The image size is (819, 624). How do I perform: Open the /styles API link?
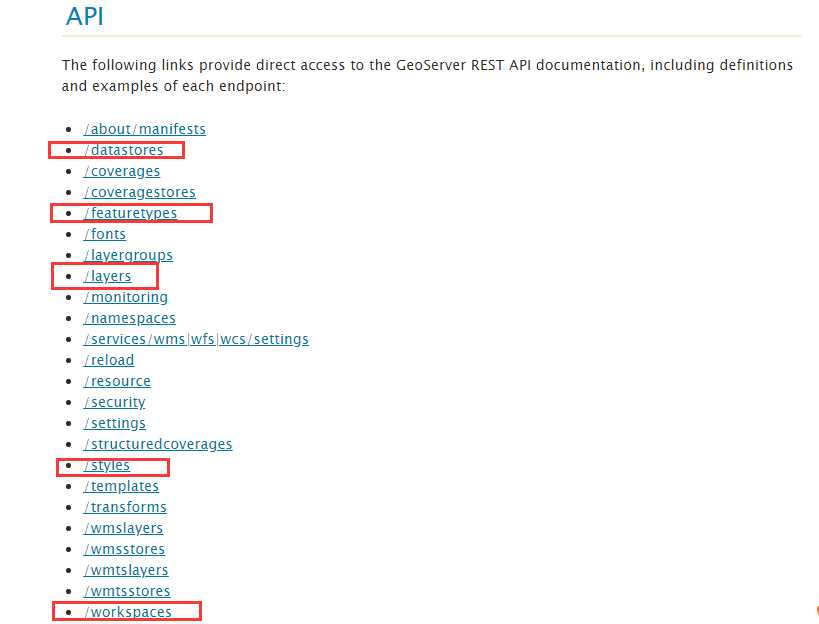point(107,465)
